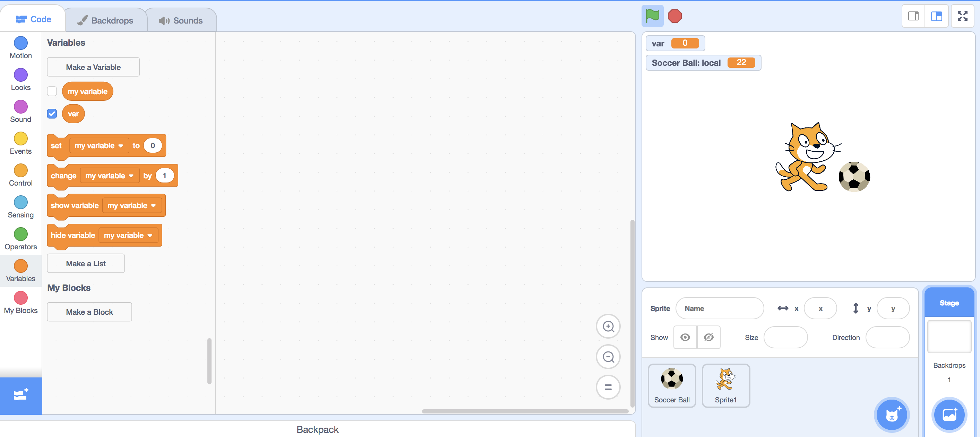Enable the 'my variable' checkbox
This screenshot has width=980, height=437.
(52, 91)
